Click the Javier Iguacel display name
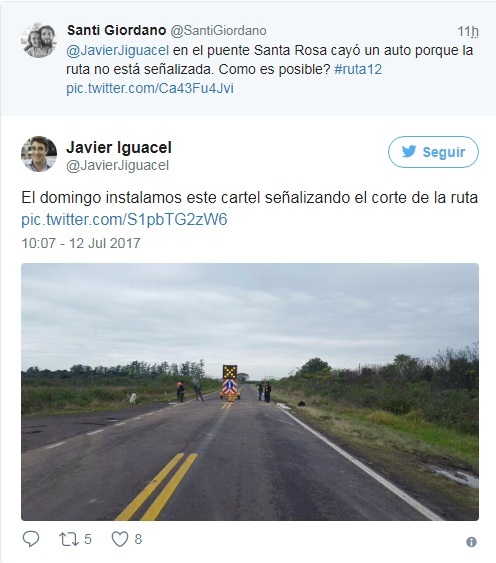The width and height of the screenshot is (496, 563). 119,147
